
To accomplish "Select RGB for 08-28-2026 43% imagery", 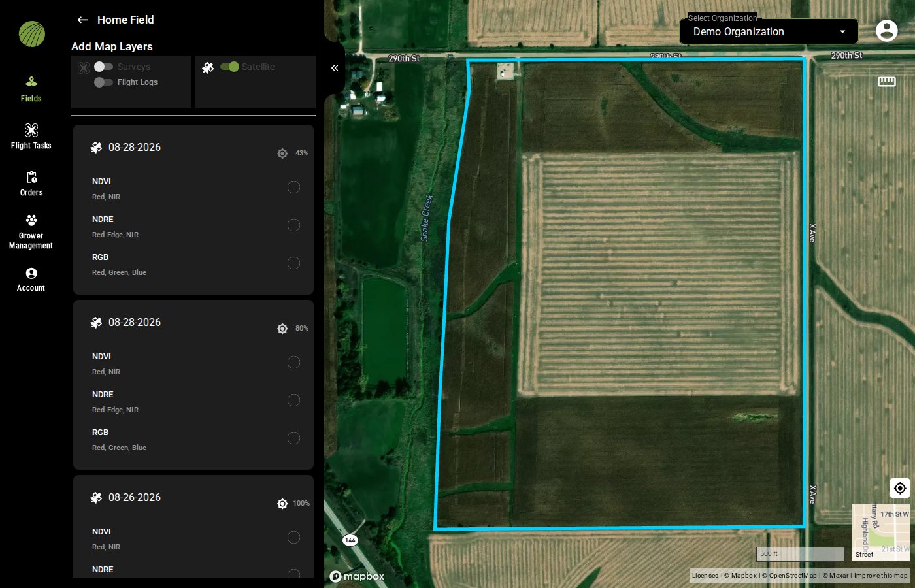I will (x=294, y=263).
